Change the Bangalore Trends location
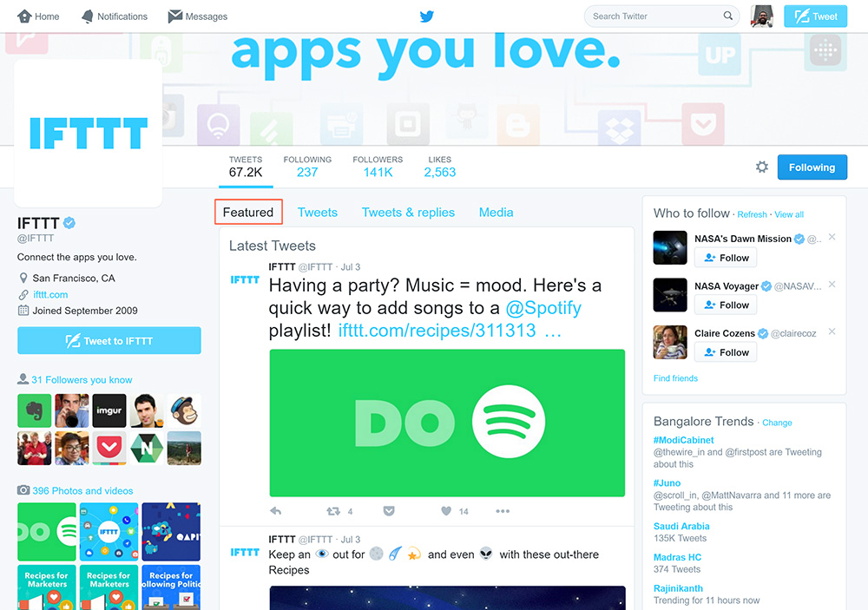Image resolution: width=868 pixels, height=610 pixels. pyautogui.click(x=777, y=423)
